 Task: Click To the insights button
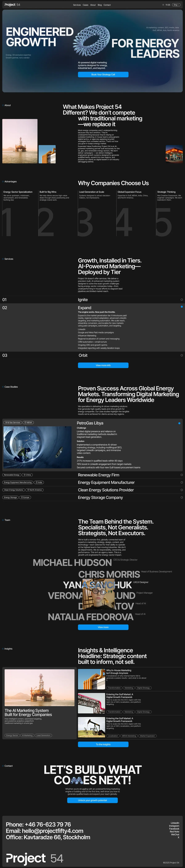pyautogui.click(x=103, y=744)
